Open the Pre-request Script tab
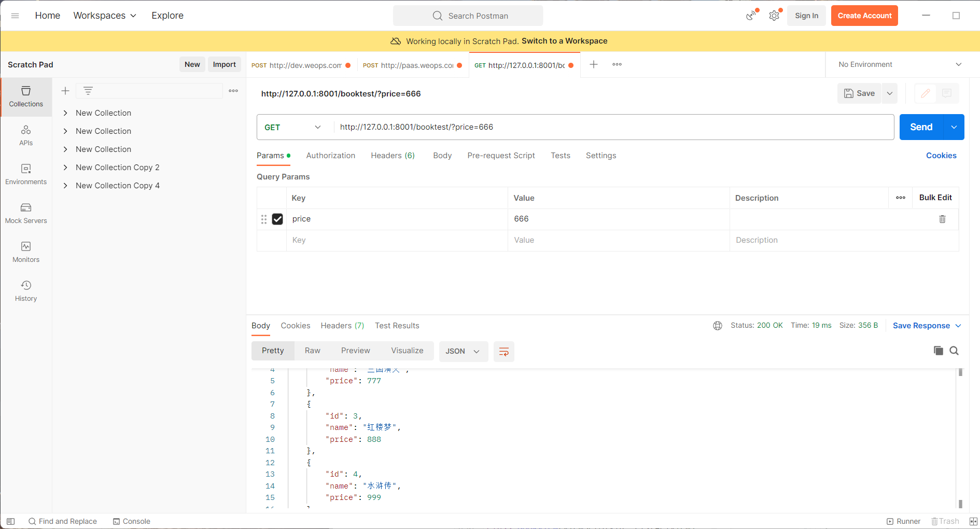This screenshot has width=980, height=529. click(501, 156)
